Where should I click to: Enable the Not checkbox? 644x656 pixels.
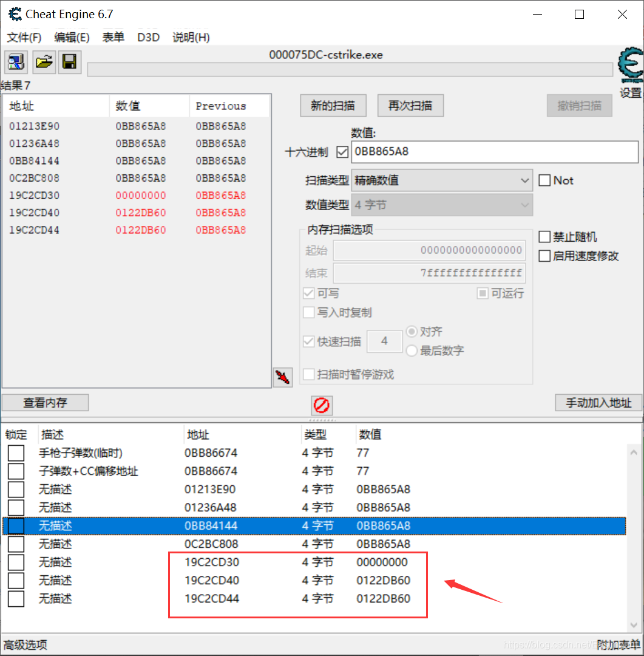pyautogui.click(x=544, y=180)
